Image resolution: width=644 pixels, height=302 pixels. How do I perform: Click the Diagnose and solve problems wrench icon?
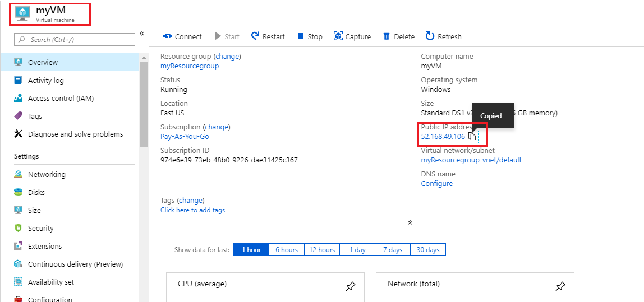click(x=18, y=134)
